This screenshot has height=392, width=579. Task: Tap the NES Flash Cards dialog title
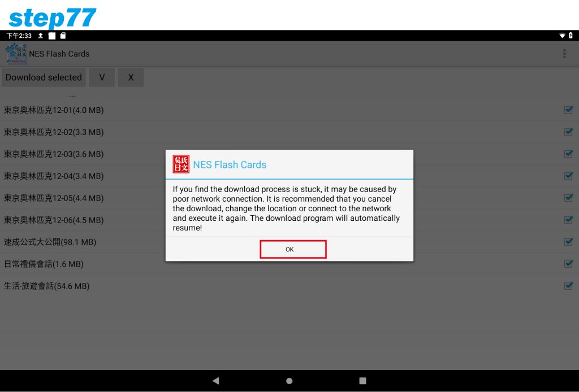pyautogui.click(x=230, y=164)
